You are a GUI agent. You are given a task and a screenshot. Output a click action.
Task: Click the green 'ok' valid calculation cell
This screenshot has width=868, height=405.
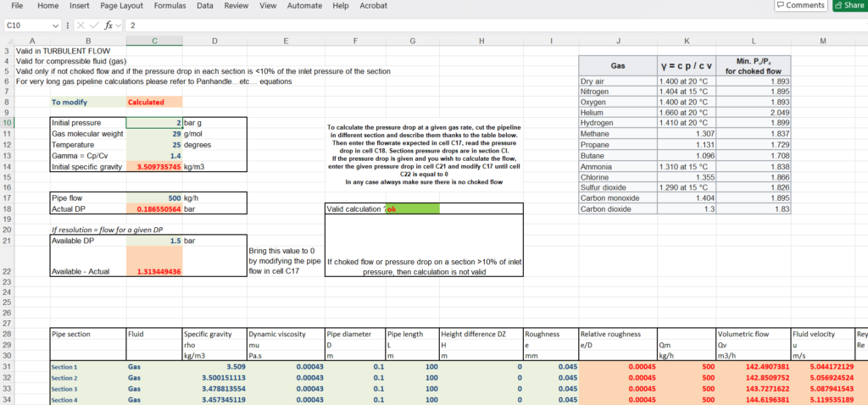click(413, 208)
